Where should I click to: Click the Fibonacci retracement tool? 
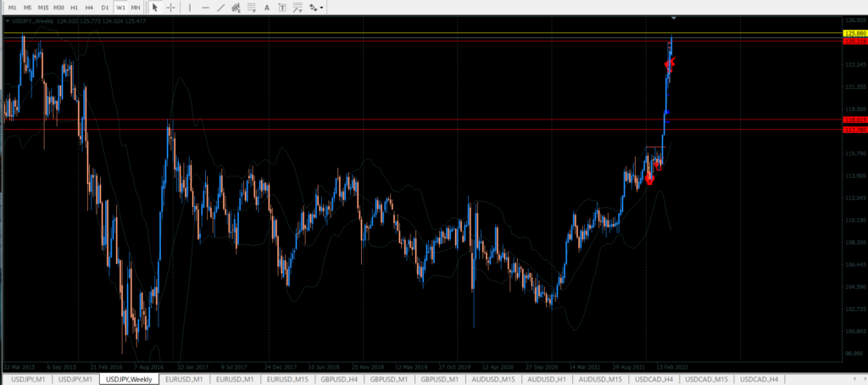click(255, 7)
